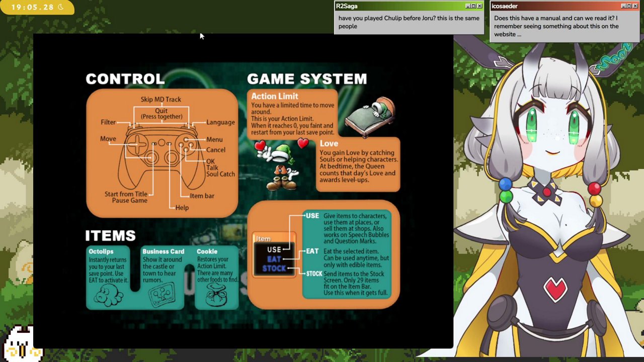Click the CONTROL heading

coord(125,79)
